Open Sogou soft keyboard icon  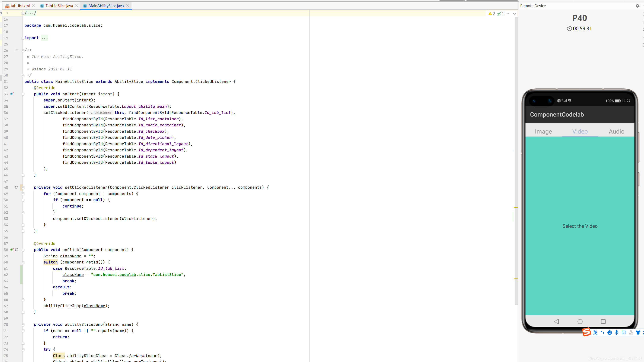click(x=624, y=333)
